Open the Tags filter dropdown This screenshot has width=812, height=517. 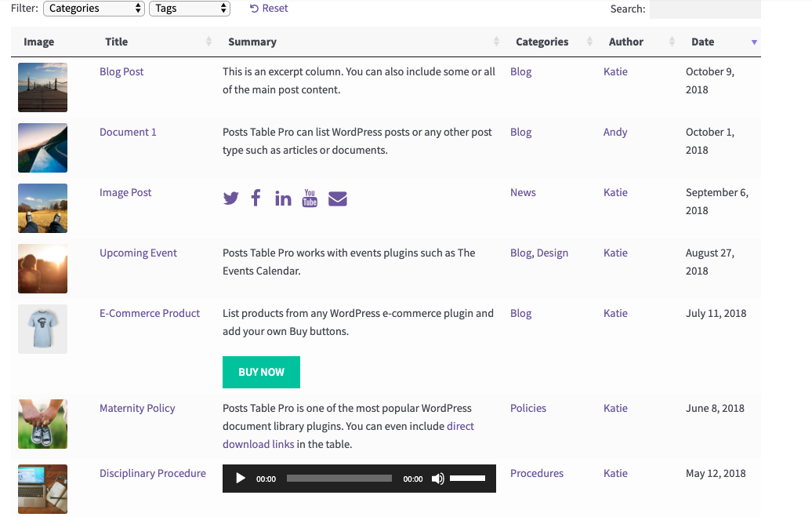coord(190,9)
